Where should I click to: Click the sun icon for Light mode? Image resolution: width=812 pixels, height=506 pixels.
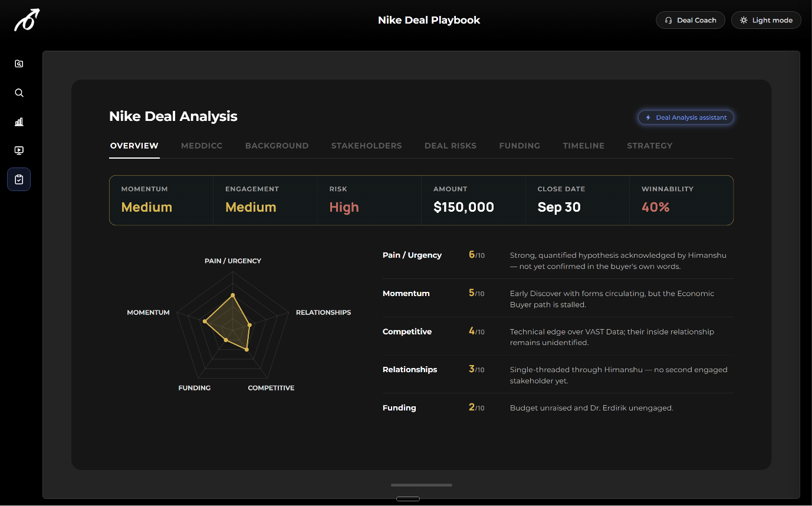click(744, 20)
